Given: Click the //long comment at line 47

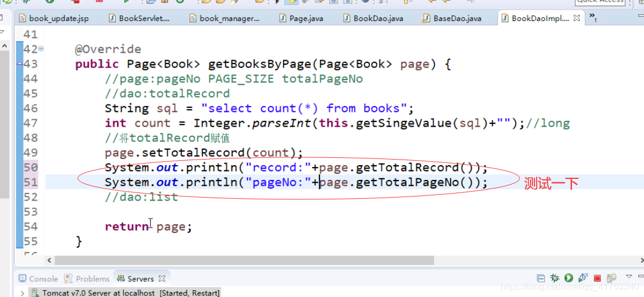Looking at the screenshot, I should 548,123.
